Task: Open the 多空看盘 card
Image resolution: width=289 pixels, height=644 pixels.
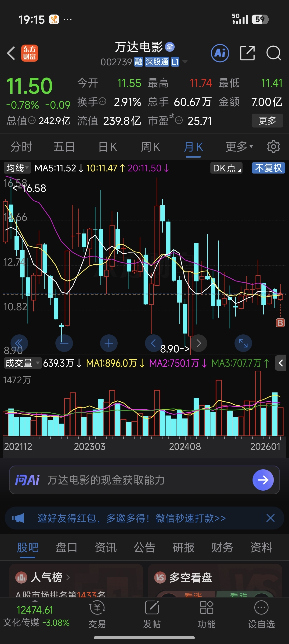Action: point(215,581)
